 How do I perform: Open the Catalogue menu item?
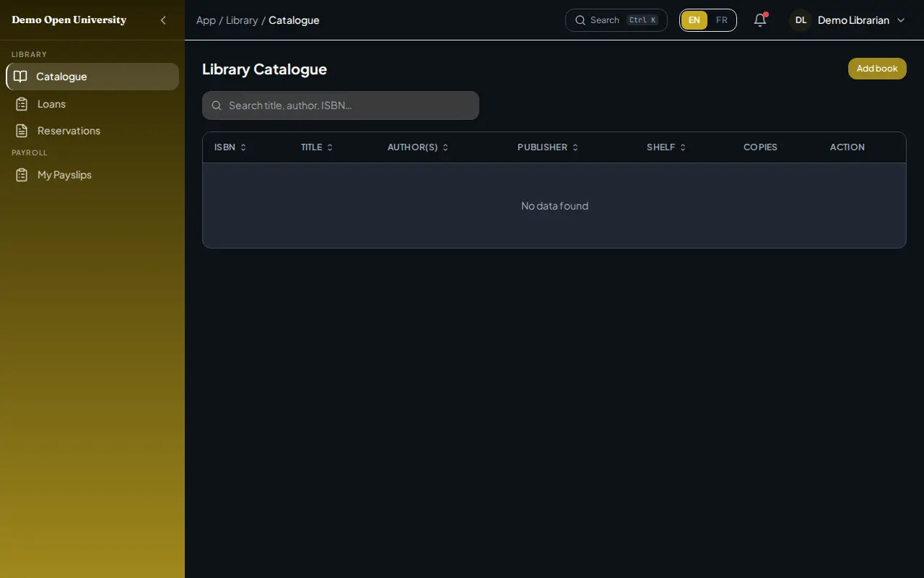coord(92,77)
